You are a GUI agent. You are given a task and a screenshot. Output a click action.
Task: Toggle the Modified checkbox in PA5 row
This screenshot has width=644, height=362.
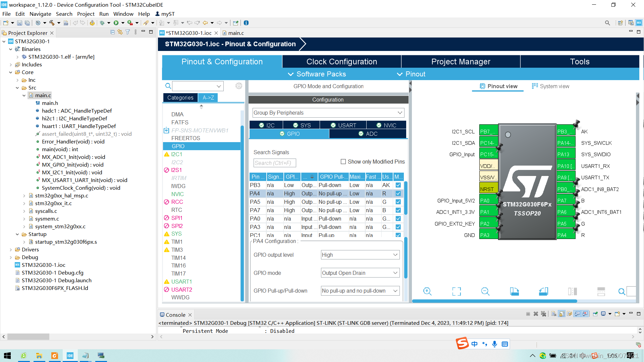tap(398, 202)
